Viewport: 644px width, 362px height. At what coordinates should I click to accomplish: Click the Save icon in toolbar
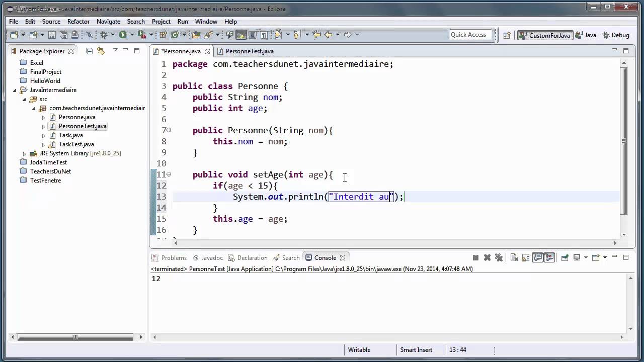point(52,35)
